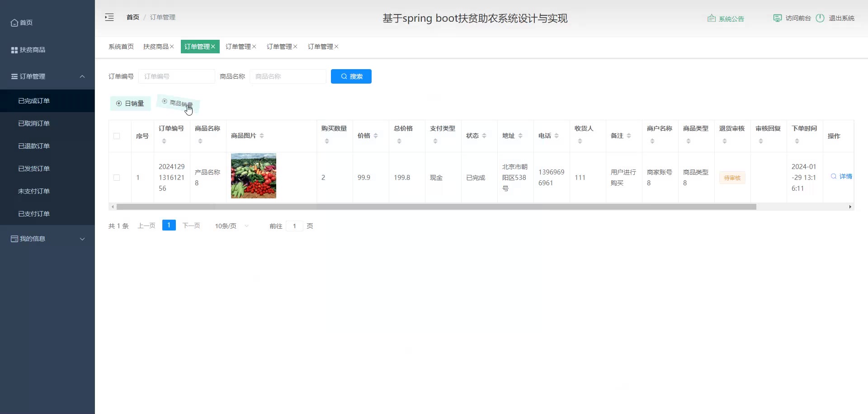The width and height of the screenshot is (868, 414).
Task: Click the 日销量 button
Action: tap(130, 103)
